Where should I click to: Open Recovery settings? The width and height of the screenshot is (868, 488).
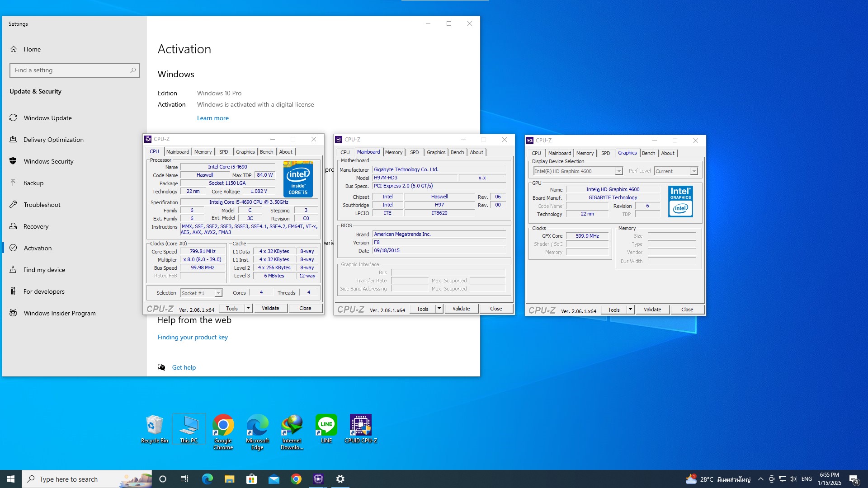click(36, 226)
